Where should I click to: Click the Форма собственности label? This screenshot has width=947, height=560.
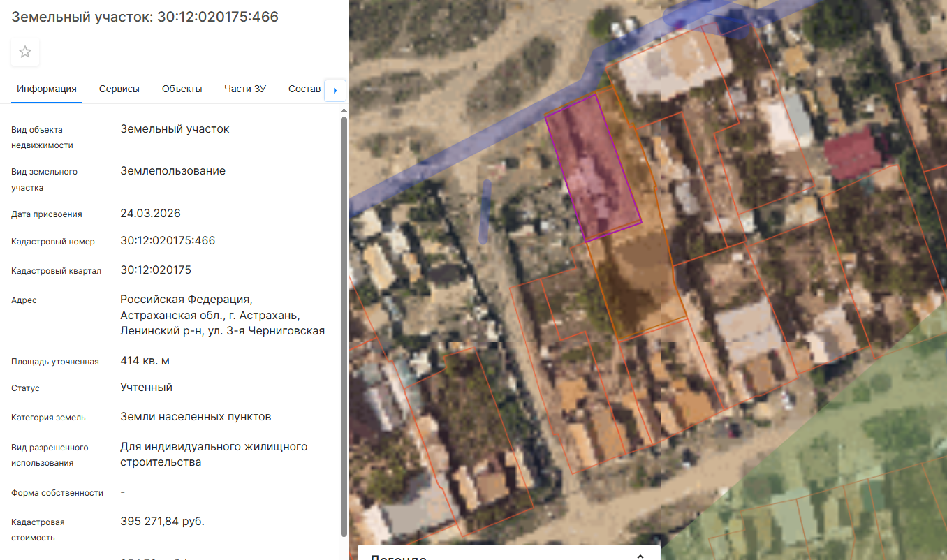tap(57, 493)
